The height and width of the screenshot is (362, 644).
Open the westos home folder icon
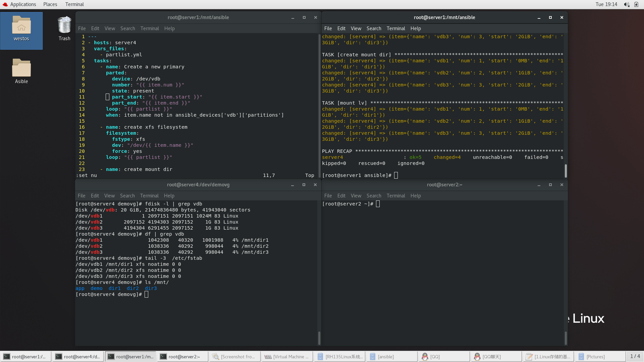click(x=21, y=26)
